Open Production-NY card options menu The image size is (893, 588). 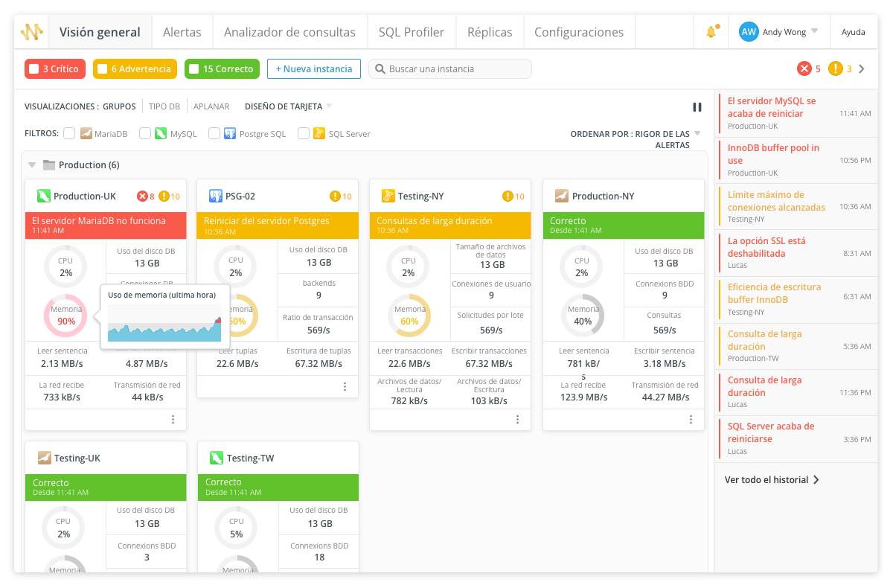[691, 420]
